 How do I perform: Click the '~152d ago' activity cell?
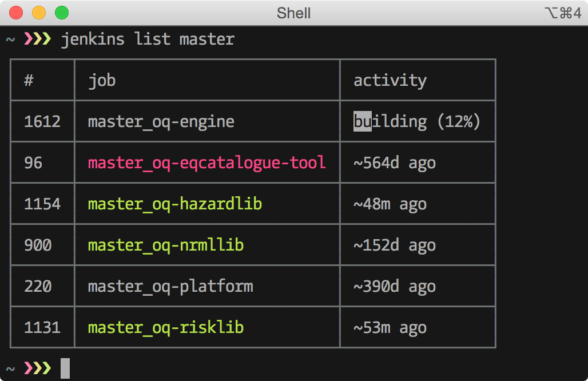tap(395, 245)
